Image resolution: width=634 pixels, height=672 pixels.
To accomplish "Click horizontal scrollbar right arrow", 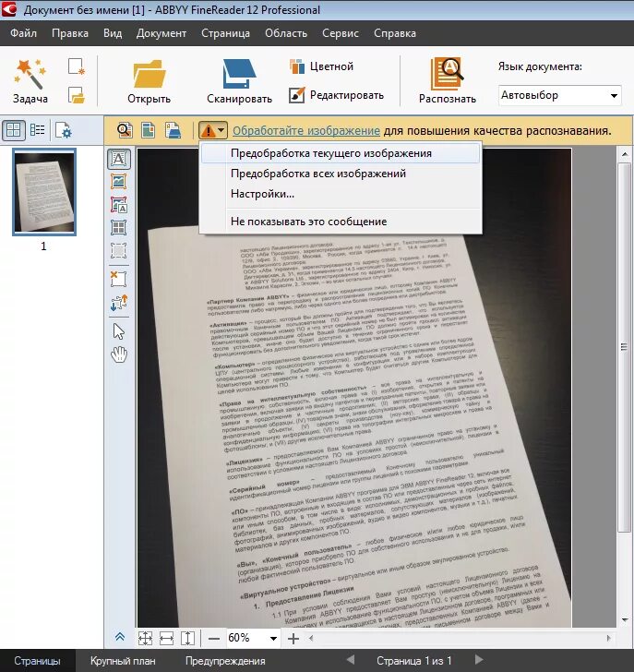I will click(x=609, y=638).
